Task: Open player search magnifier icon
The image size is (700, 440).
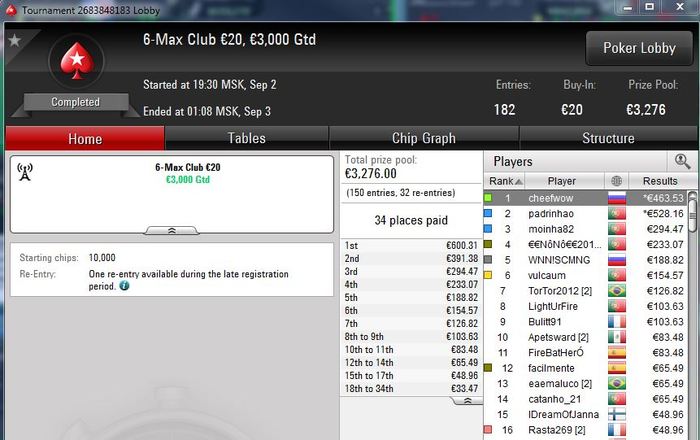Action: 682,161
